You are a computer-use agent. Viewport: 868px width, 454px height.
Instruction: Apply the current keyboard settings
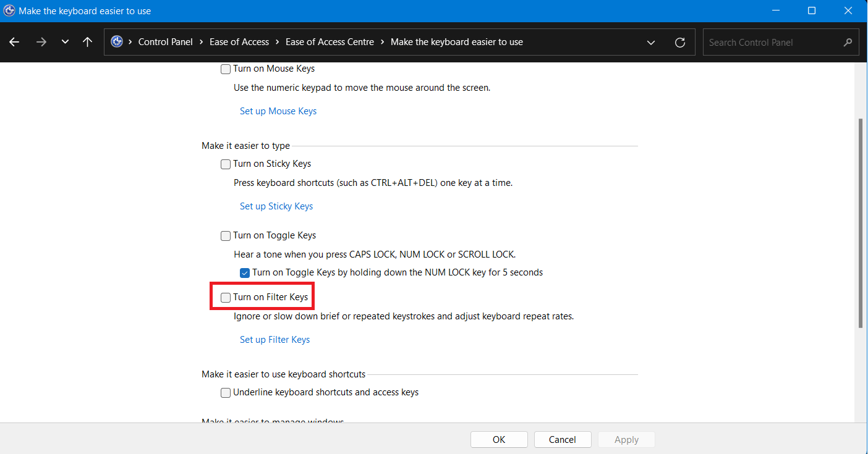626,439
